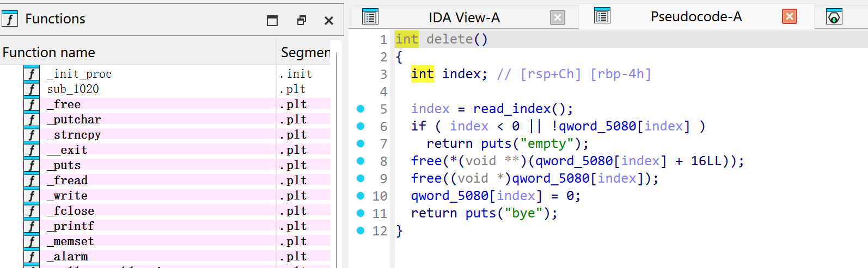
Task: Toggle breakpoint dot on line 5
Action: [360, 109]
